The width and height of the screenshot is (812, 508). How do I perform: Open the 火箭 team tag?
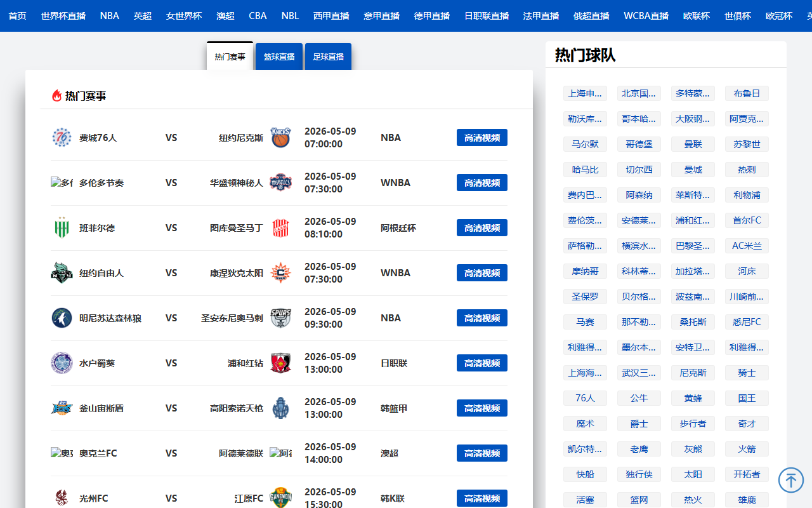(x=747, y=449)
